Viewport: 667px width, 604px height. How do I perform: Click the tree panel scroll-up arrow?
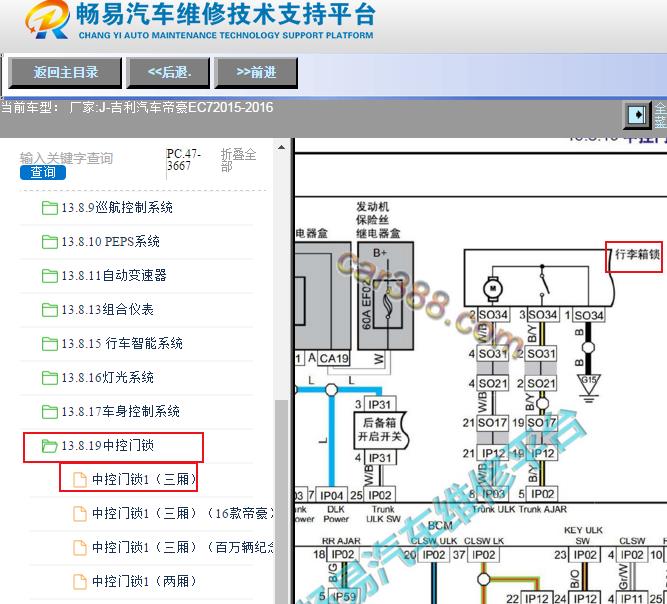281,147
